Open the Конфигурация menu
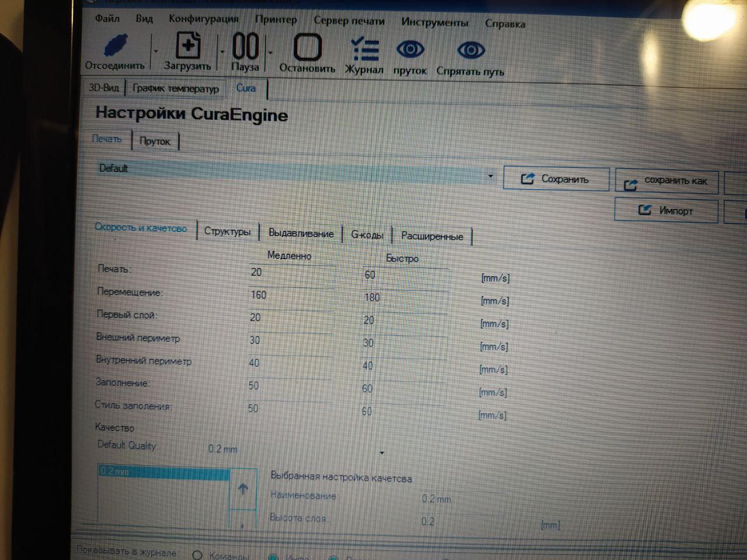This screenshot has width=747, height=560. click(x=203, y=19)
